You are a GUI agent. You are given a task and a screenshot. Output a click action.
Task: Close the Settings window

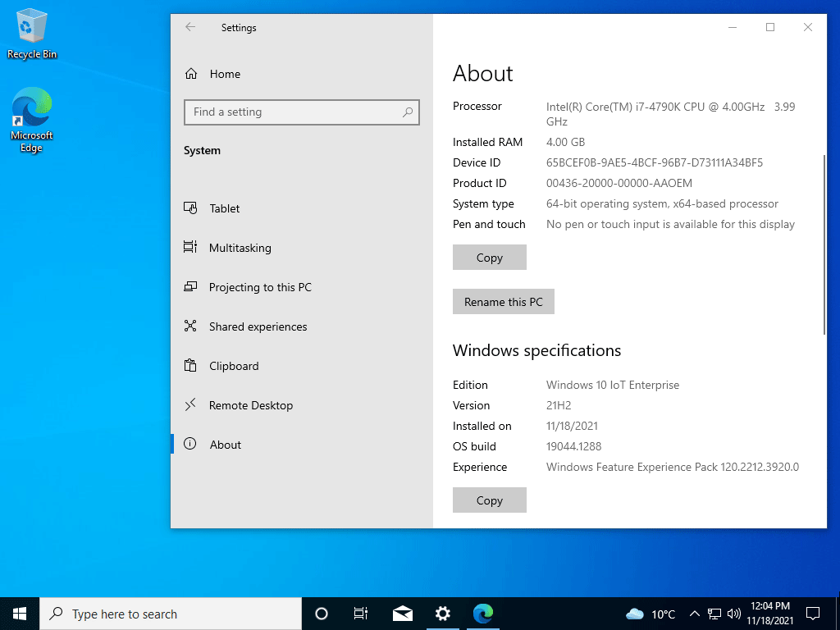coord(808,27)
